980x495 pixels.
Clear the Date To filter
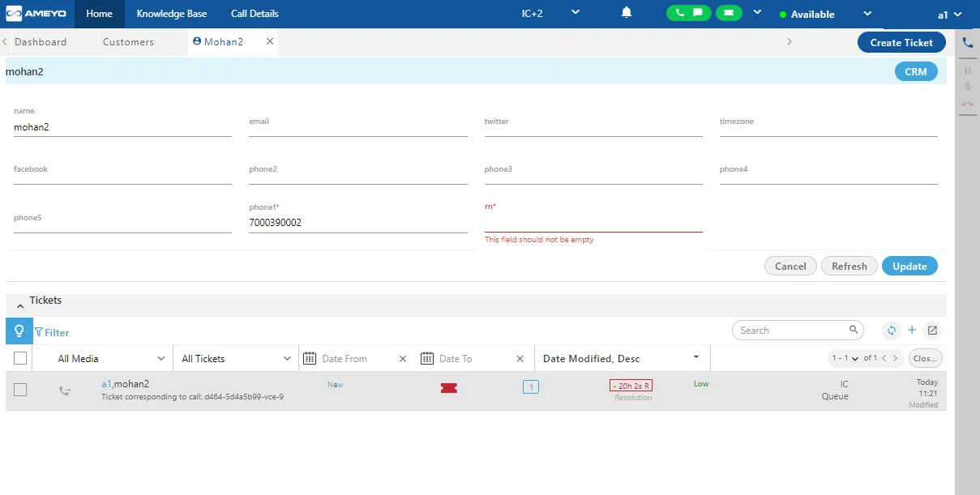click(x=520, y=359)
